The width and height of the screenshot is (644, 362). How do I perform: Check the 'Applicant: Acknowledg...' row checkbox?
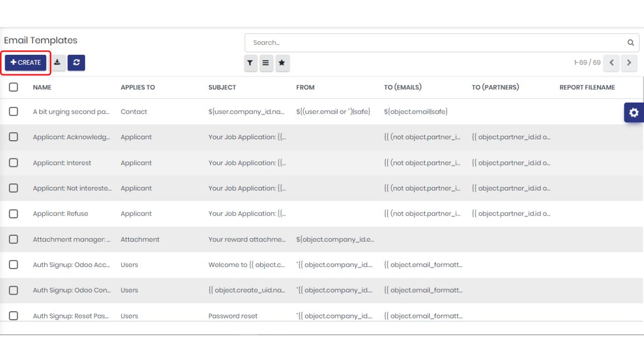[14, 137]
